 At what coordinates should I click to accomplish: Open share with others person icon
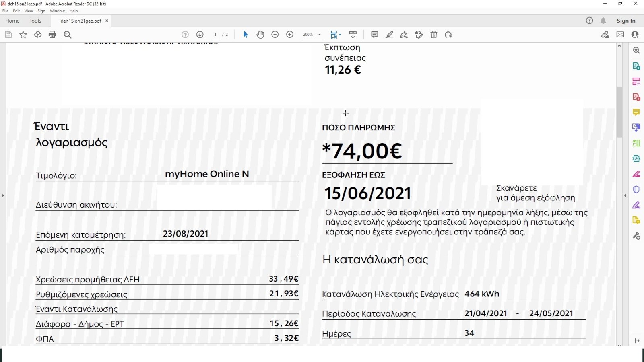pos(635,35)
